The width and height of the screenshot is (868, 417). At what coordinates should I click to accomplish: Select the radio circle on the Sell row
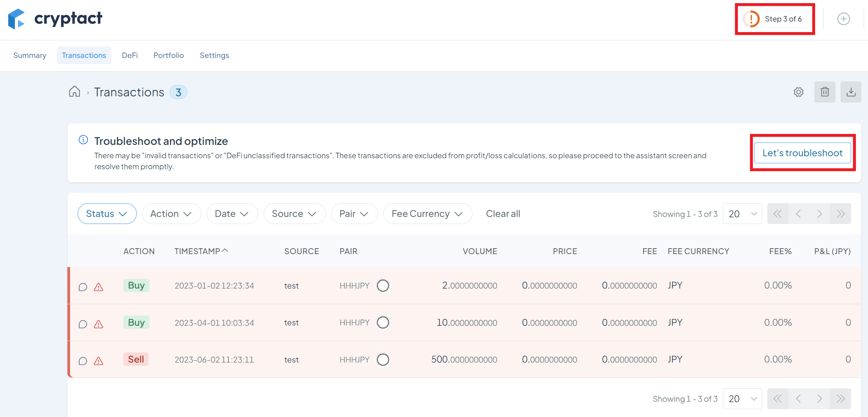point(384,359)
